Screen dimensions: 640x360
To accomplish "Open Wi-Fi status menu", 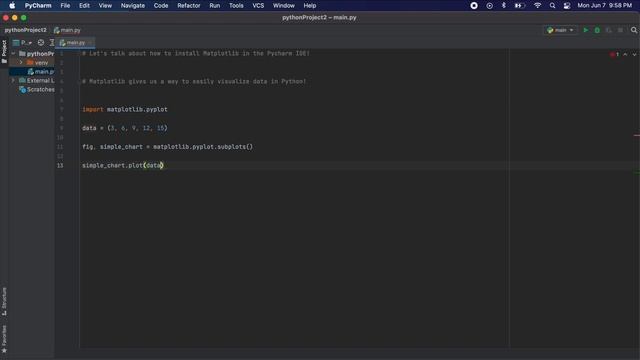I will click(x=538, y=6).
